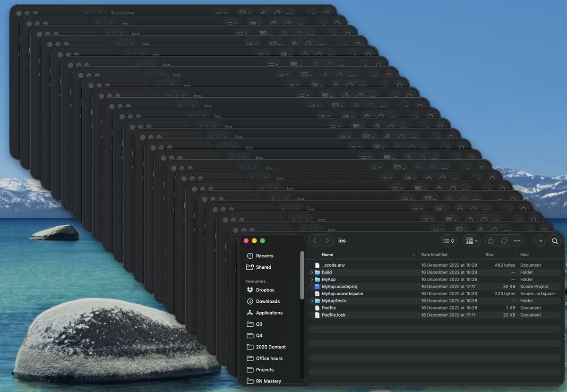Toggle the Name column sort arrow

pyautogui.click(x=414, y=255)
